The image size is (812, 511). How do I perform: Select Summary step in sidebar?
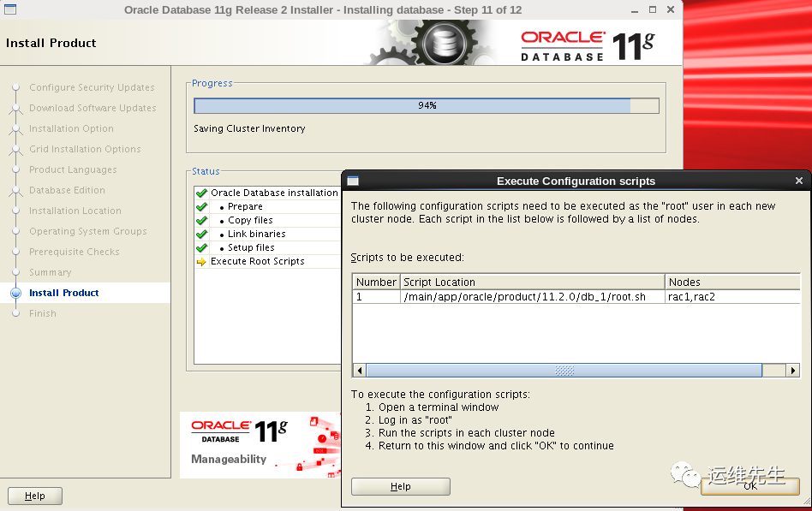[51, 272]
